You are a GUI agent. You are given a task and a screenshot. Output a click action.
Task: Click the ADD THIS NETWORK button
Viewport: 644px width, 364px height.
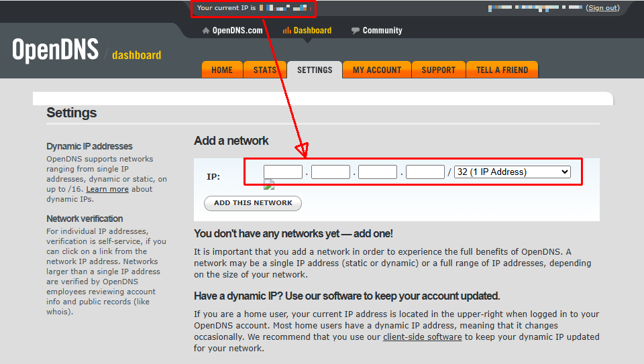pos(253,203)
